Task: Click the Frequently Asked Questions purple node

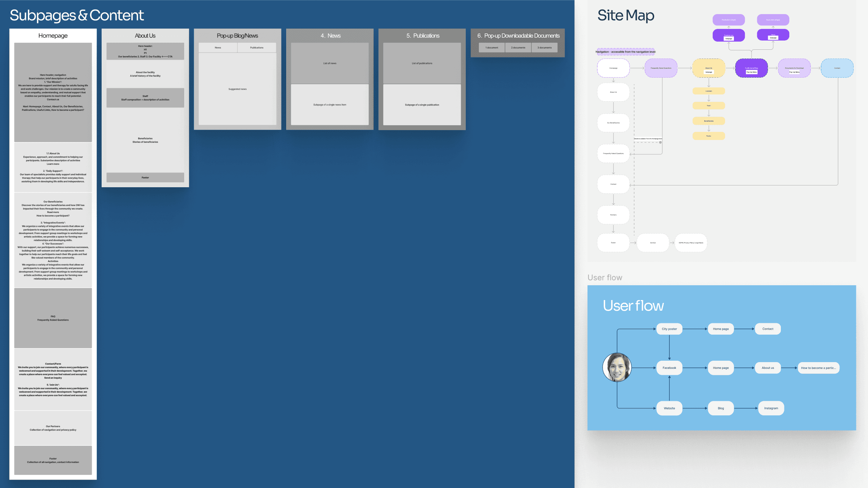Action: coord(661,68)
